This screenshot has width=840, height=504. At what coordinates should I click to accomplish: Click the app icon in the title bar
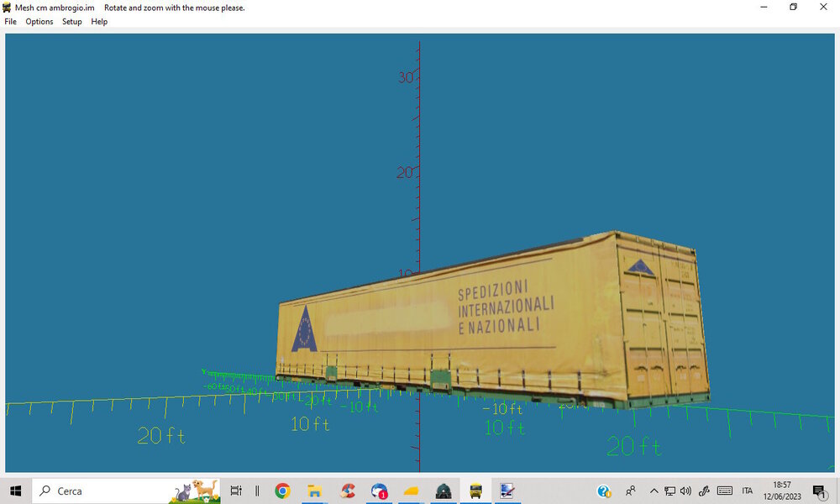(7, 8)
